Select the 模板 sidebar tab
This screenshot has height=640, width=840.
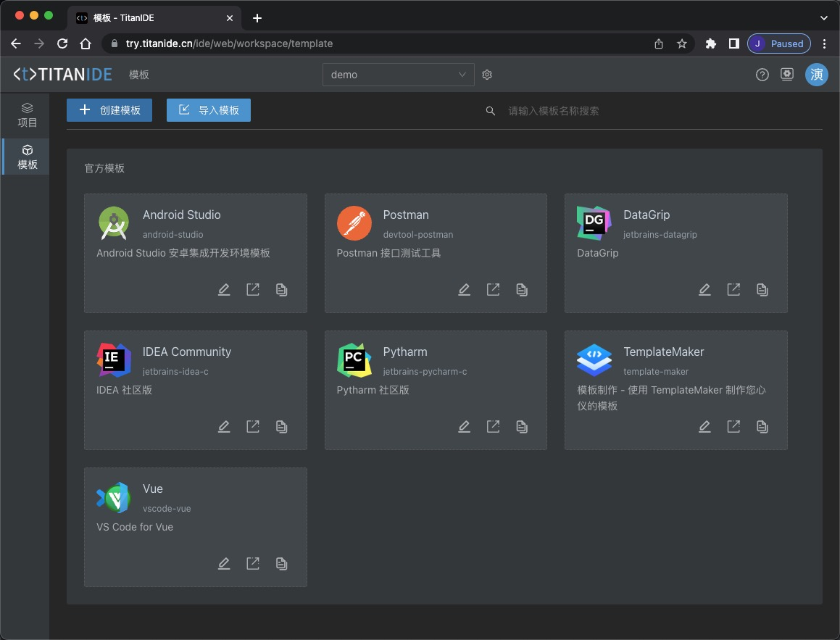coord(28,157)
